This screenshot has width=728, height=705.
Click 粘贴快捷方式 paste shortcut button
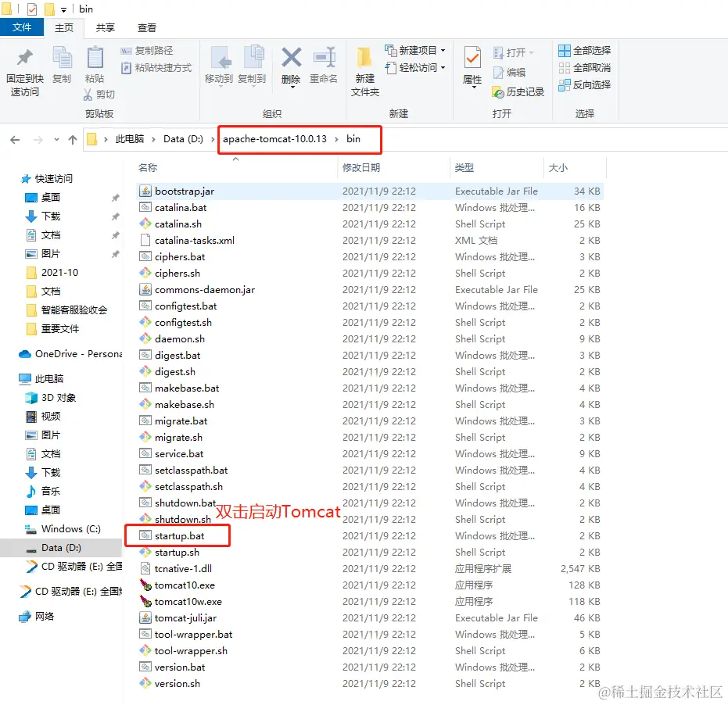pos(156,68)
